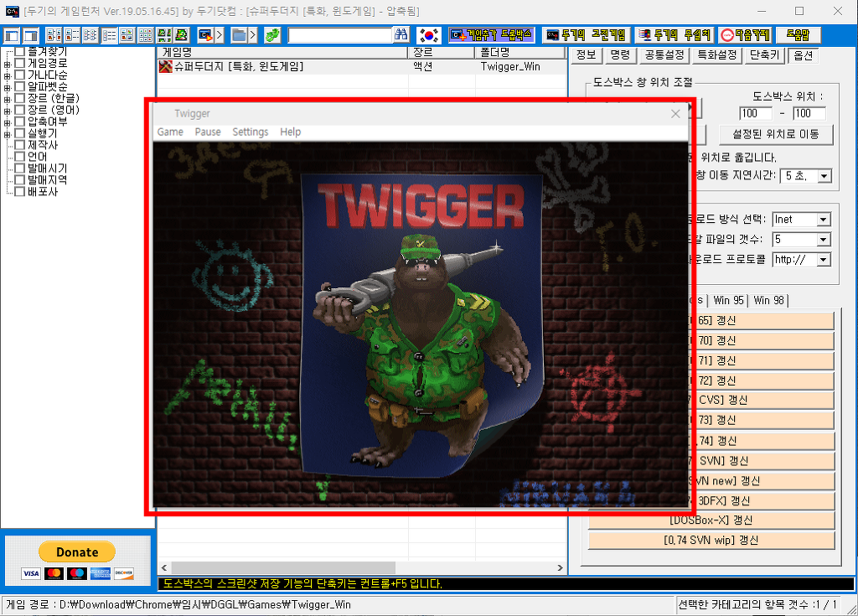The image size is (858, 616).
Task: Switch to small icon view icon
Action: tap(90, 35)
